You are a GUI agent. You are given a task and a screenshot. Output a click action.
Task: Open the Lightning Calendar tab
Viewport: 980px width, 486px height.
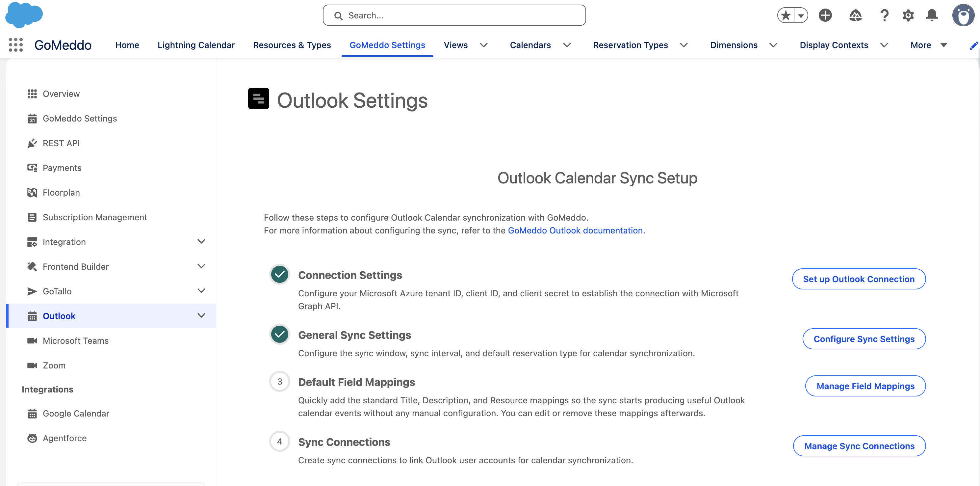coord(196,45)
